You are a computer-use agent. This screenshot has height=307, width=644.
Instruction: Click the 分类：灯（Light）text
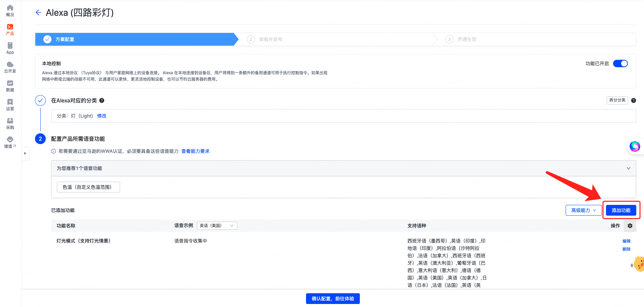75,116
